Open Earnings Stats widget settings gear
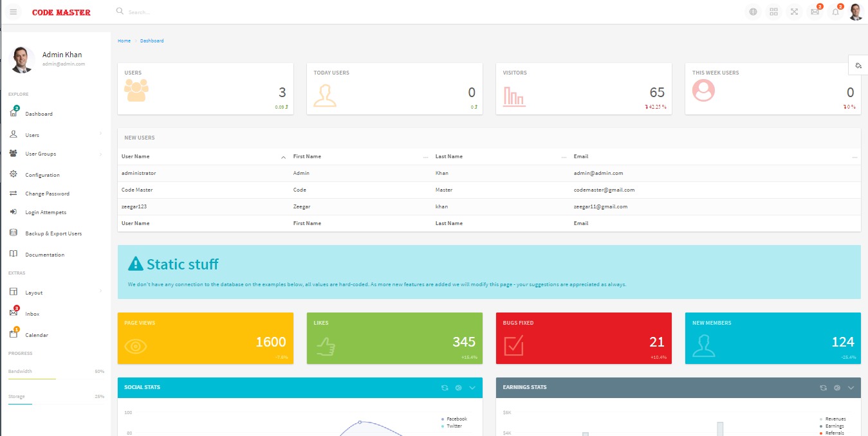Screen dimensions: 868x436 (836, 388)
